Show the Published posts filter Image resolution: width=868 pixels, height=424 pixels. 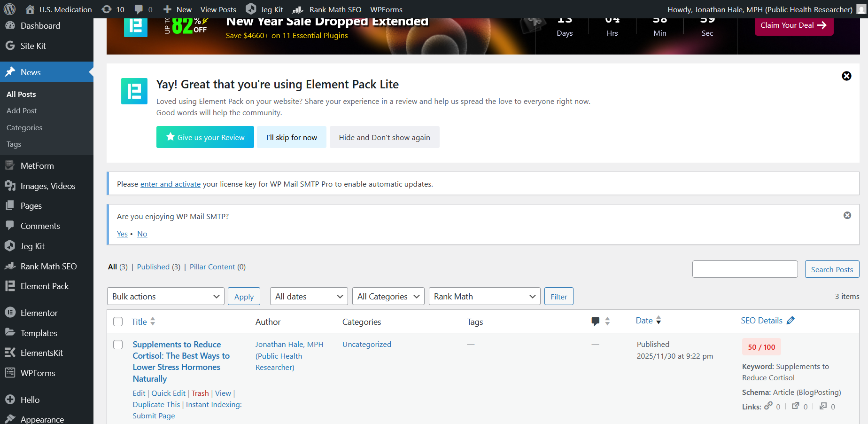(x=153, y=267)
